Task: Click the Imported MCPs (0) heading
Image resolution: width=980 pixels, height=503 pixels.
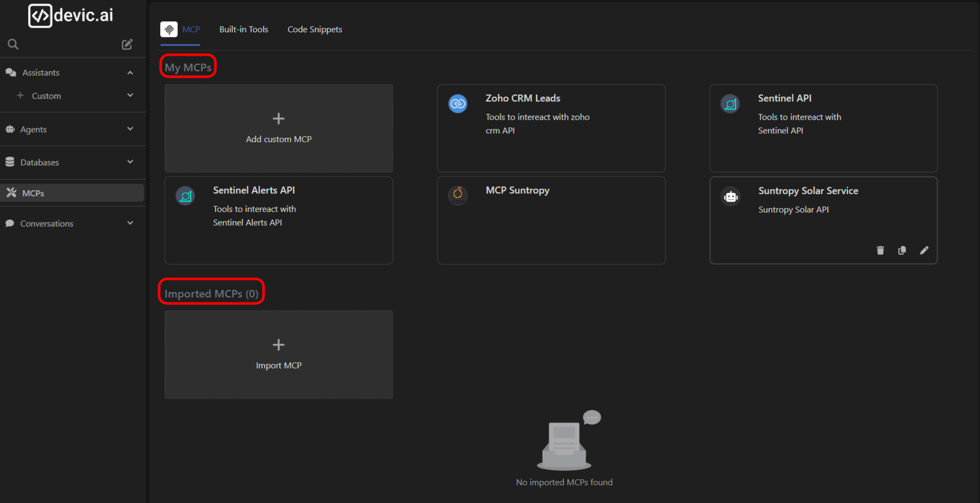Action: tap(211, 293)
